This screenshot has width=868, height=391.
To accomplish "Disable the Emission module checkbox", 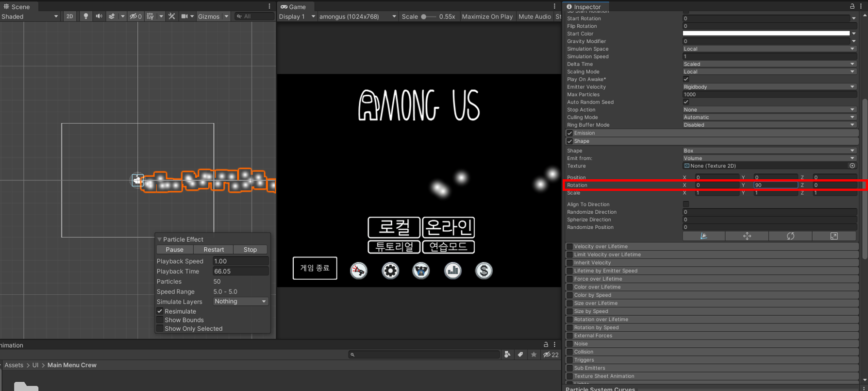I will pyautogui.click(x=570, y=133).
